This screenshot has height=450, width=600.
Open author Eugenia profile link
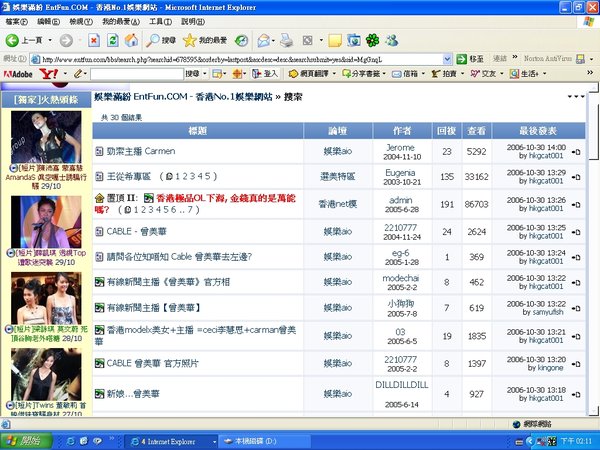click(x=400, y=173)
